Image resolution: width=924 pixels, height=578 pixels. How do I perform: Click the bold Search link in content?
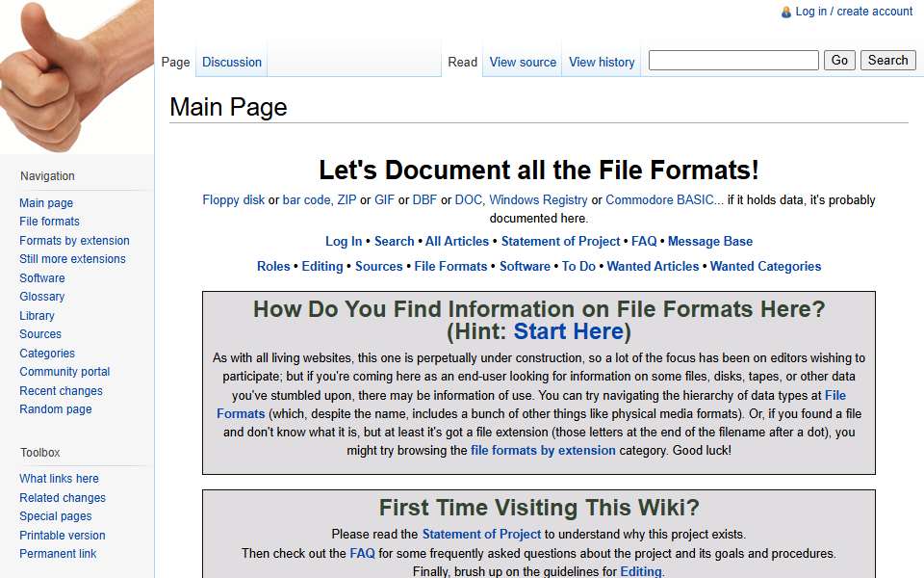pos(395,241)
